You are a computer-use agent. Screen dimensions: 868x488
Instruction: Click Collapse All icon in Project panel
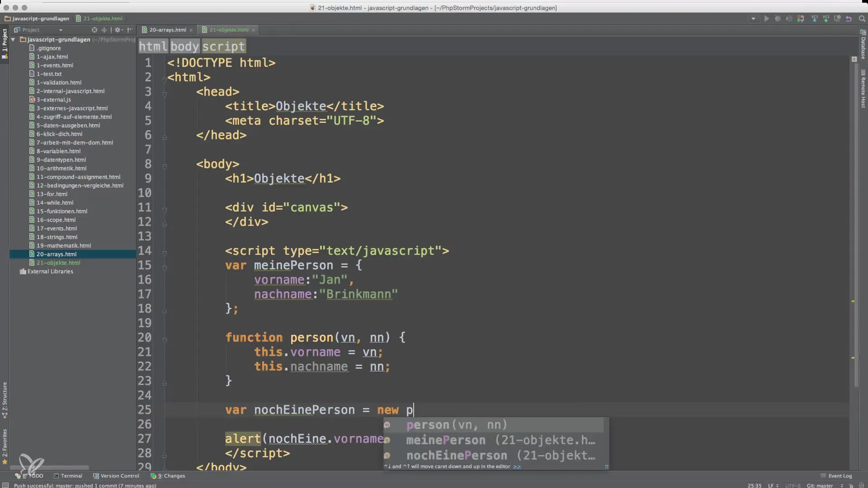(104, 30)
